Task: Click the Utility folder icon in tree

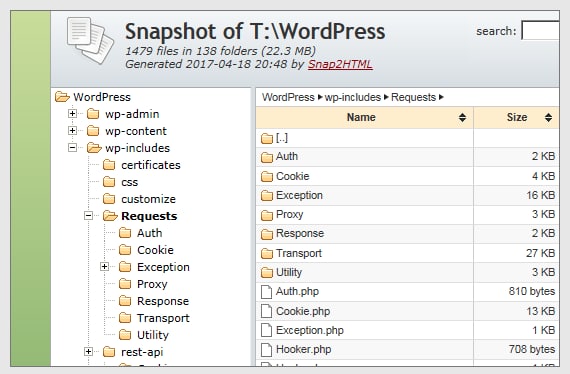Action: click(125, 335)
